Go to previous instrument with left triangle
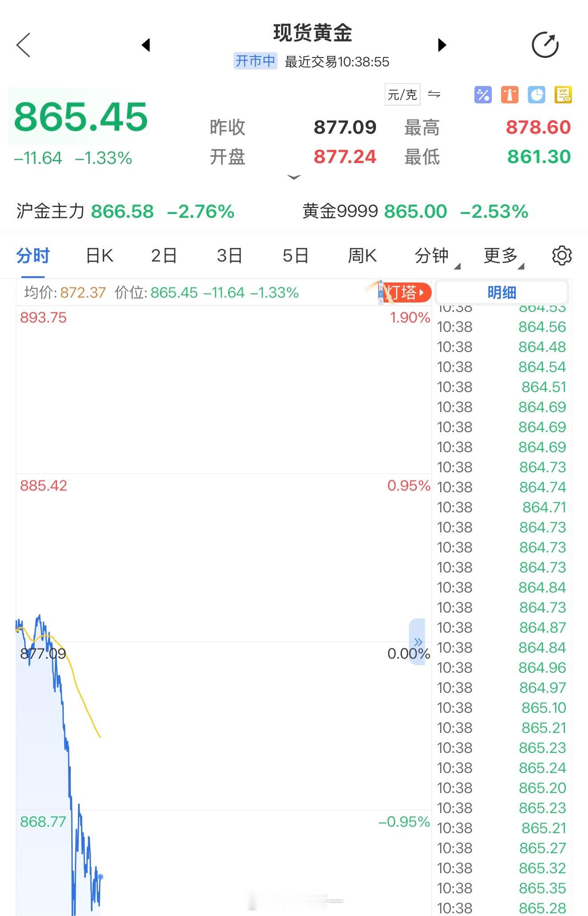Image resolution: width=588 pixels, height=916 pixels. [146, 45]
